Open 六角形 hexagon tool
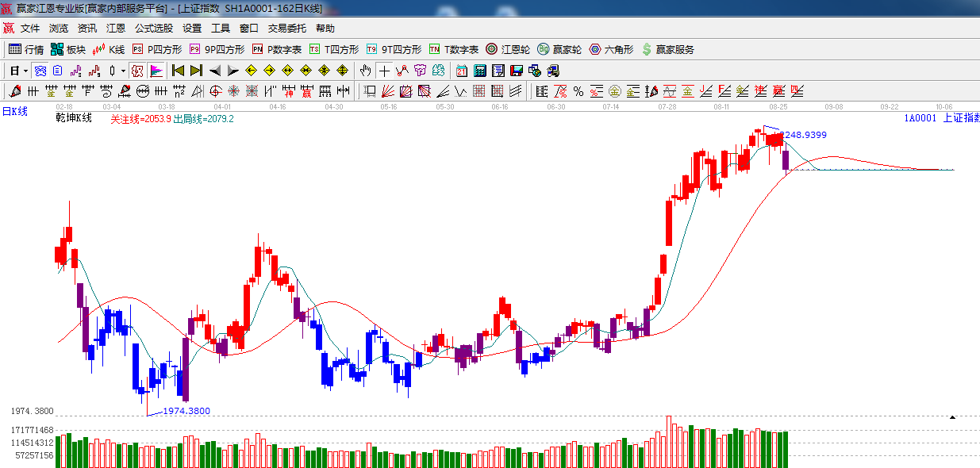Viewport: 980px width, 468px height. pyautogui.click(x=611, y=49)
